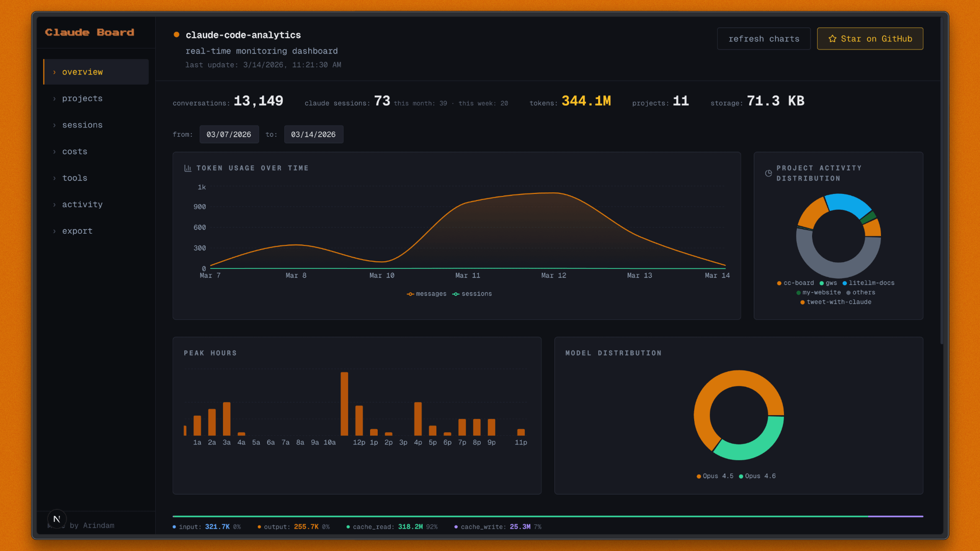Open the export section from the sidebar
Image resolution: width=980 pixels, height=551 pixels.
click(77, 231)
